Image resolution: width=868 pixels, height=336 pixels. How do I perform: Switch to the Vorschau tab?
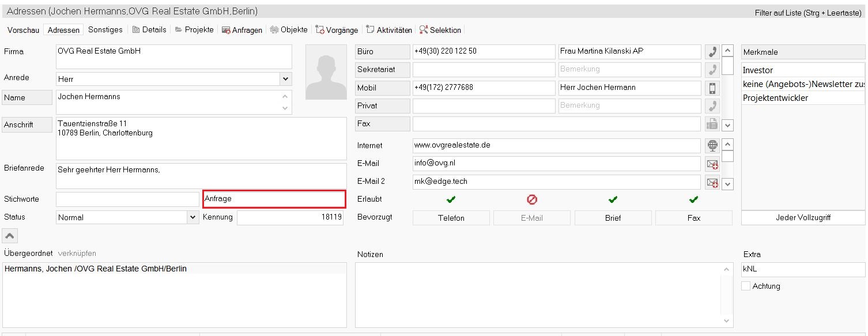[23, 30]
